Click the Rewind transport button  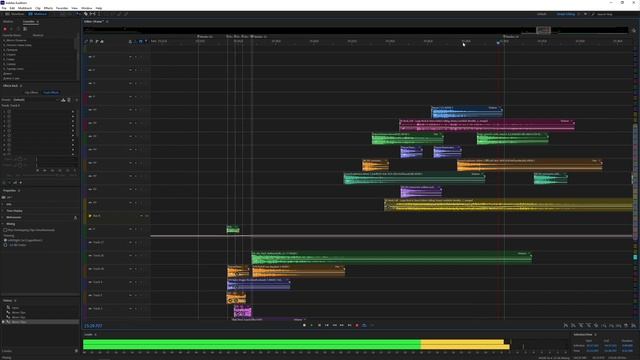[334, 325]
